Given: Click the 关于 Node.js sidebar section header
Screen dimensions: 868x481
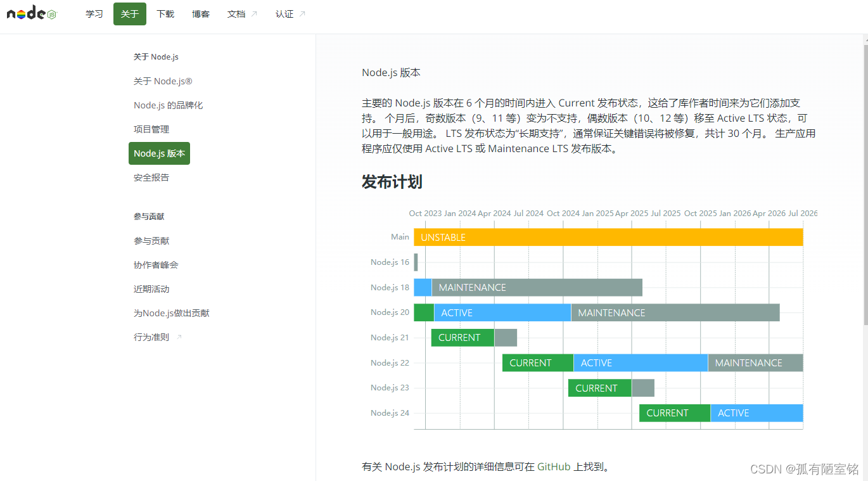Looking at the screenshot, I should 156,57.
